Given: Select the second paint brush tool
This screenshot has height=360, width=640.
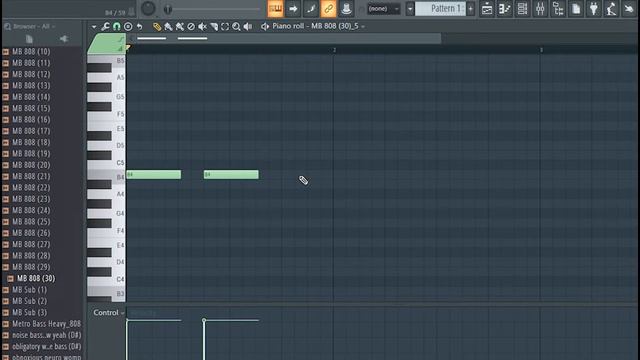Looking at the screenshot, I should pyautogui.click(x=180, y=27).
